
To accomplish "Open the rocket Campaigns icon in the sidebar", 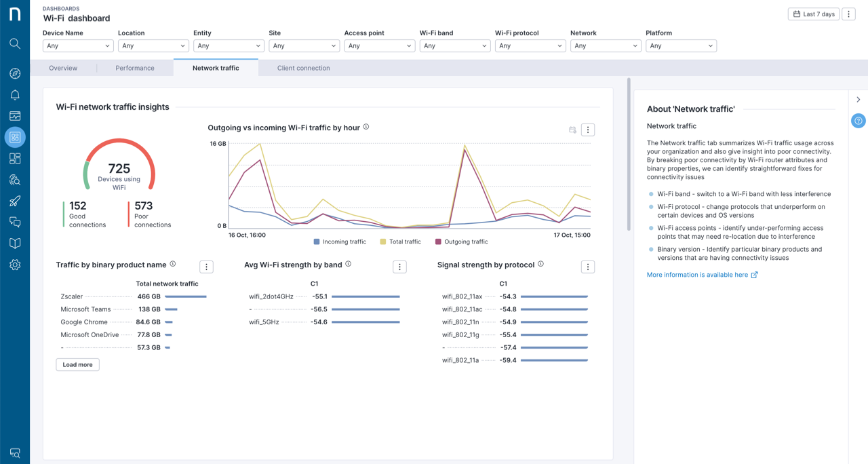I will tap(15, 201).
